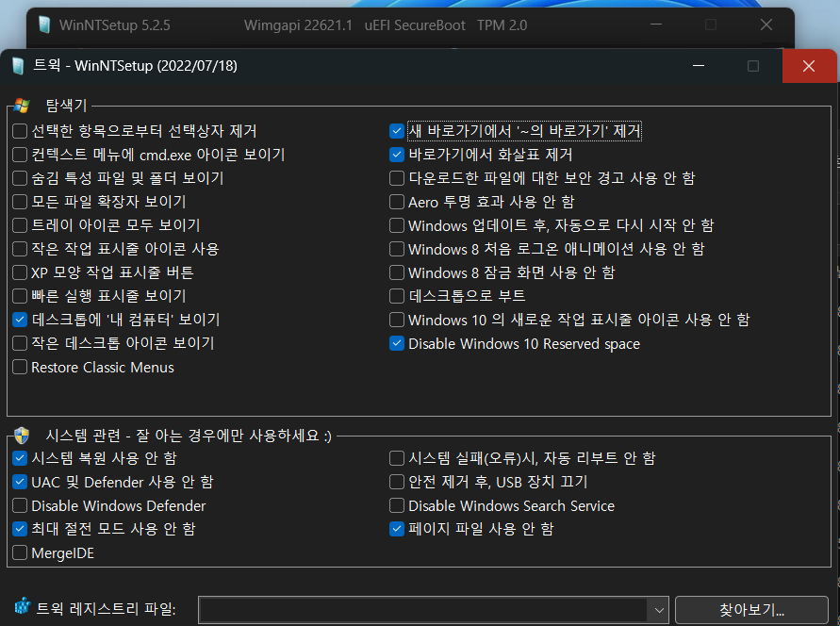The width and height of the screenshot is (840, 626).
Task: Enable the MergeIDE checkbox
Action: coord(20,552)
